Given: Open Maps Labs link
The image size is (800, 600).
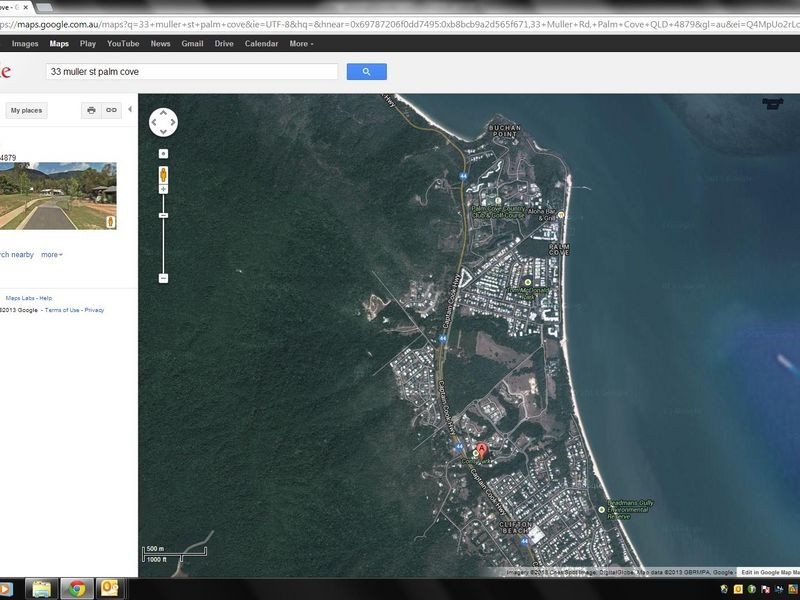Looking at the screenshot, I should coord(20,298).
